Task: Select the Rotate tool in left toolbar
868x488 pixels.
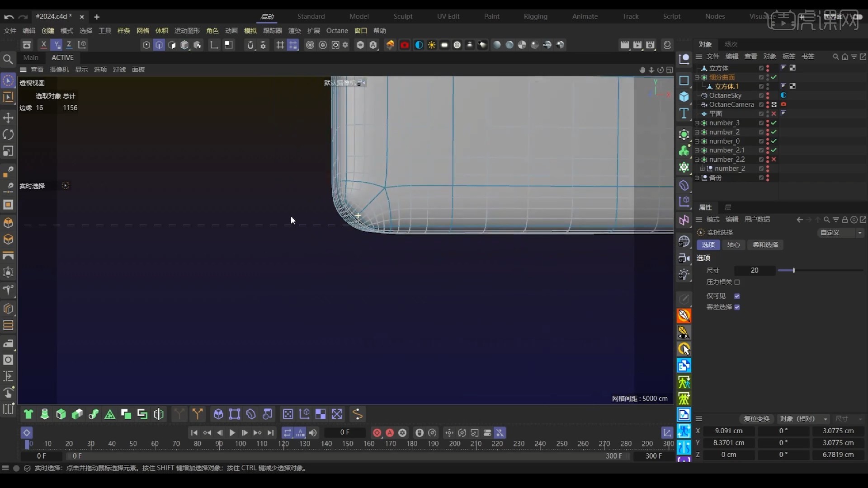Action: point(8,135)
